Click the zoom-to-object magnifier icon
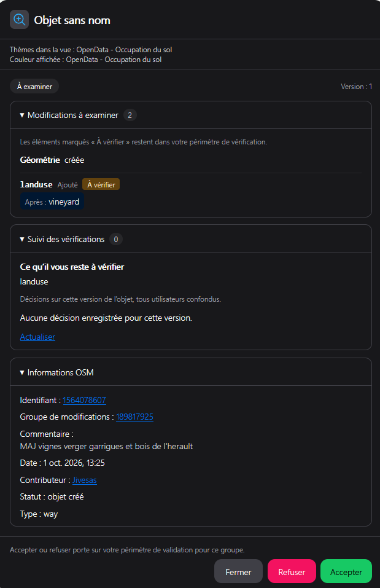The image size is (380, 588). coord(19,20)
